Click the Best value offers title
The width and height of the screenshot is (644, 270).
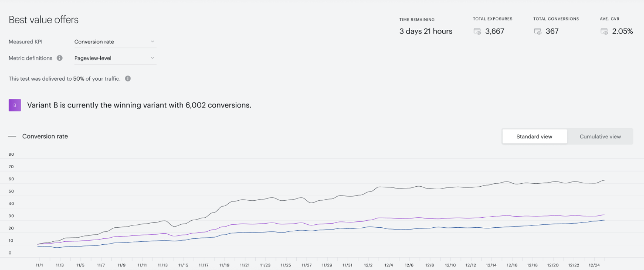[44, 20]
